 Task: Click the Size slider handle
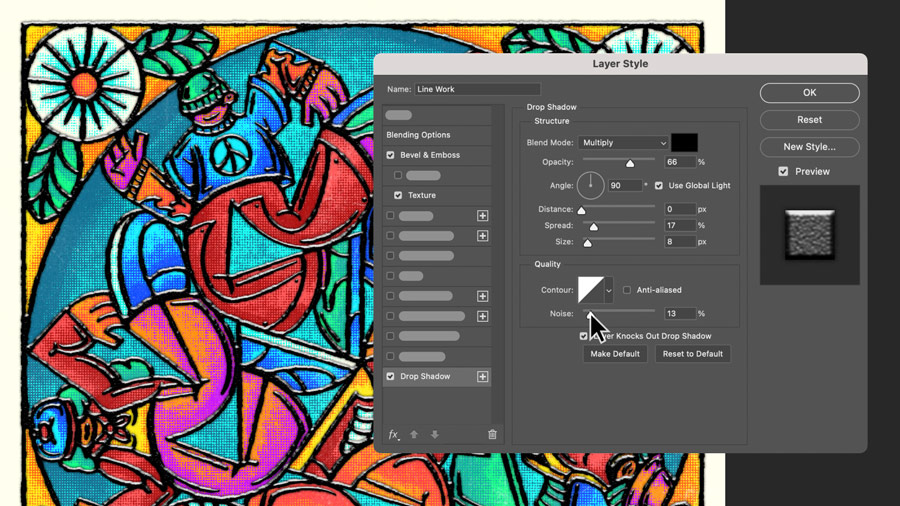coord(587,243)
